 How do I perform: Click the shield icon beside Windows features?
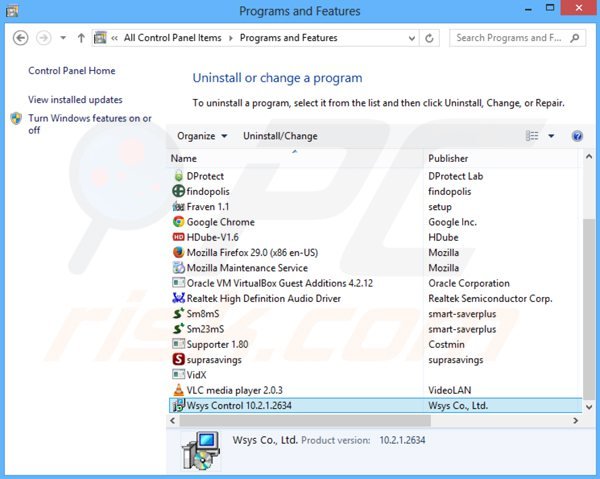point(16,119)
